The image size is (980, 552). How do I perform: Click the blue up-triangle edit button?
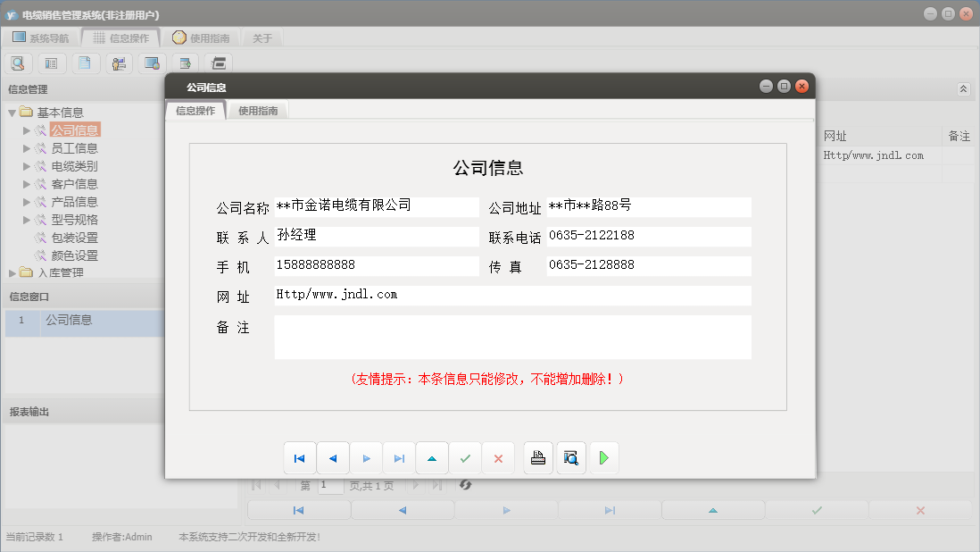(x=431, y=457)
